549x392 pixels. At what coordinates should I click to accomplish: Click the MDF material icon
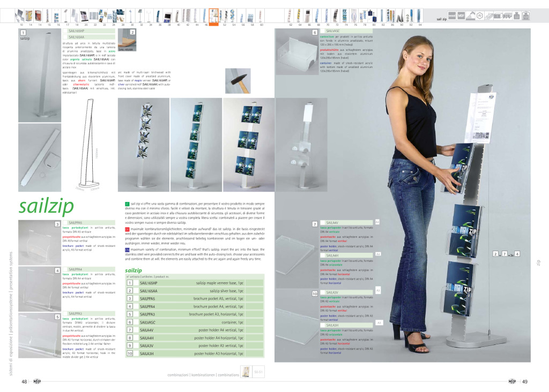click(x=461, y=16)
